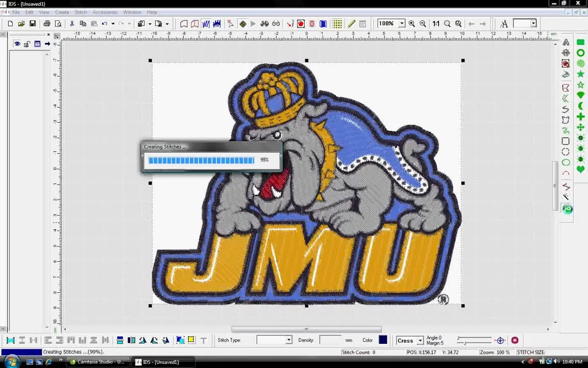The image size is (588, 368).
Task: Select the lettering A tool in toolbar
Action: tap(504, 24)
